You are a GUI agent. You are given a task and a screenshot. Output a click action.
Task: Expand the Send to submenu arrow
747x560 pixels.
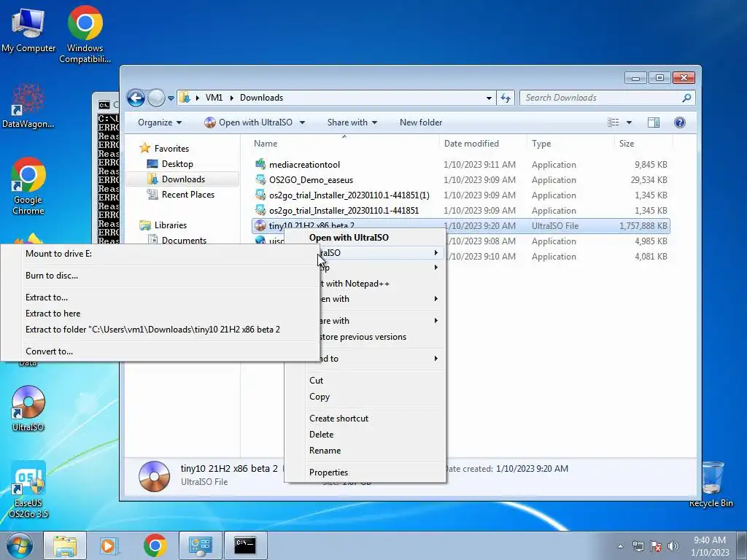click(436, 359)
